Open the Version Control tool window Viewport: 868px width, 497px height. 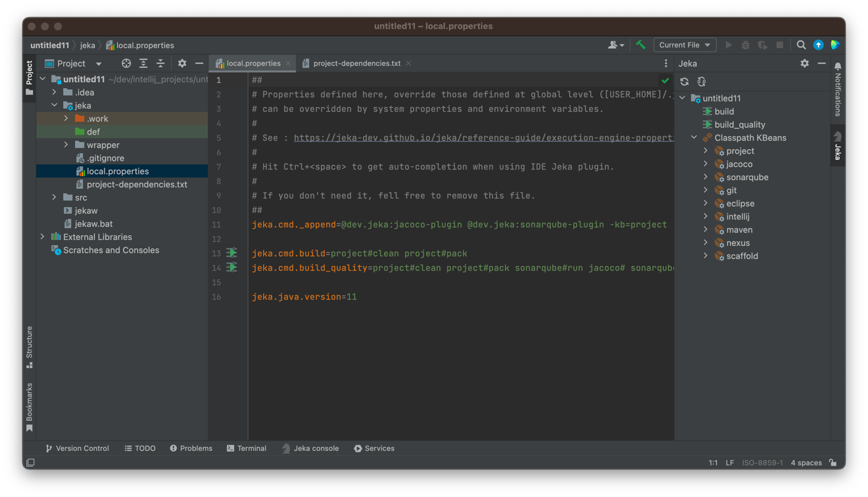(x=77, y=448)
